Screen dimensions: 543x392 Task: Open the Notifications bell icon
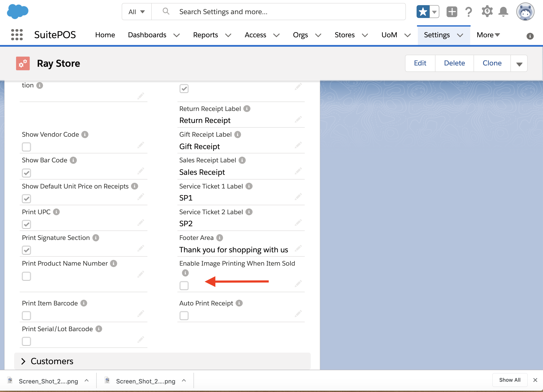[503, 12]
